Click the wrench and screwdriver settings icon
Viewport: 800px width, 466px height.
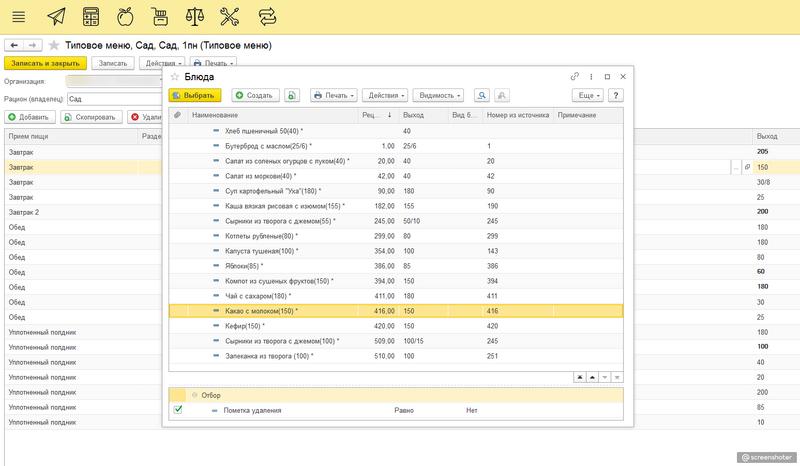[x=230, y=17]
